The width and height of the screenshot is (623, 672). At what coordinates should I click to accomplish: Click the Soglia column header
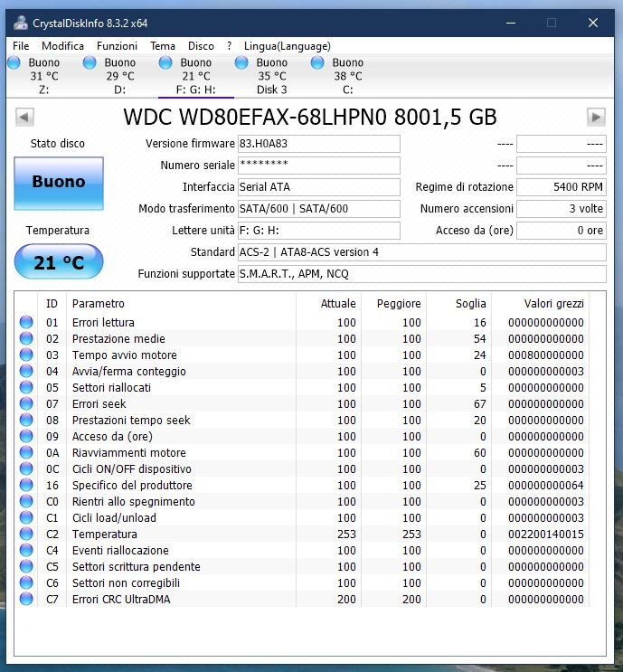point(459,303)
